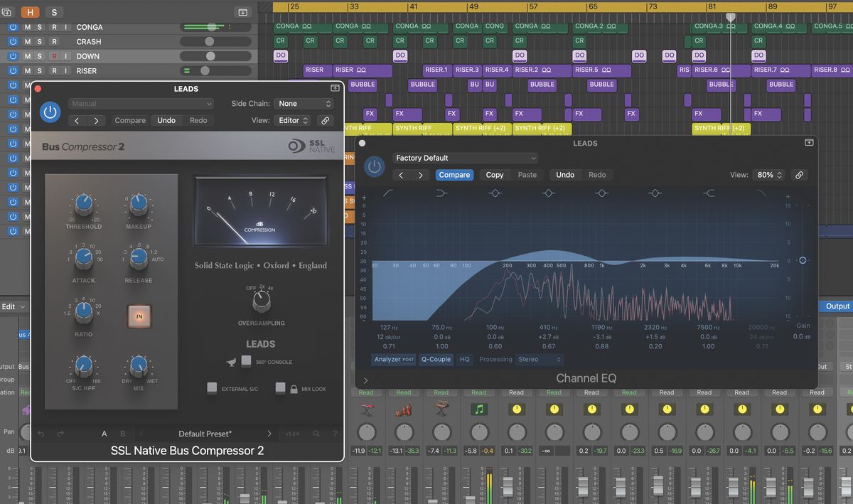Select Stereo in the Processing menu
Image resolution: width=853 pixels, height=504 pixels.
[539, 359]
